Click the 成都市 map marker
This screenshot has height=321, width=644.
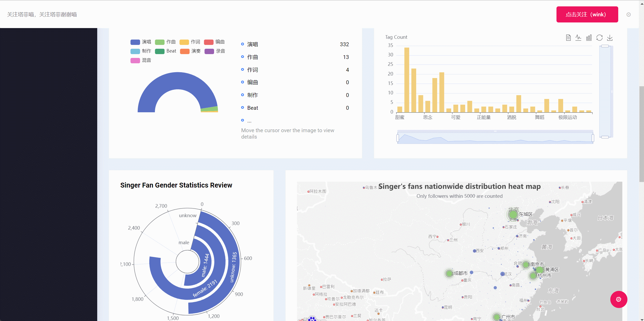(x=449, y=274)
